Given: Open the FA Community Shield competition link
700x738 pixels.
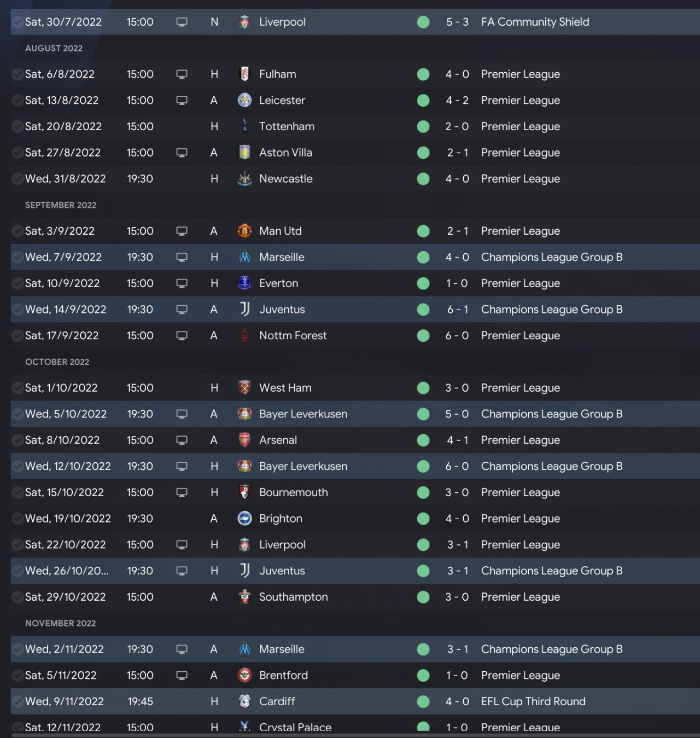Looking at the screenshot, I should point(535,22).
